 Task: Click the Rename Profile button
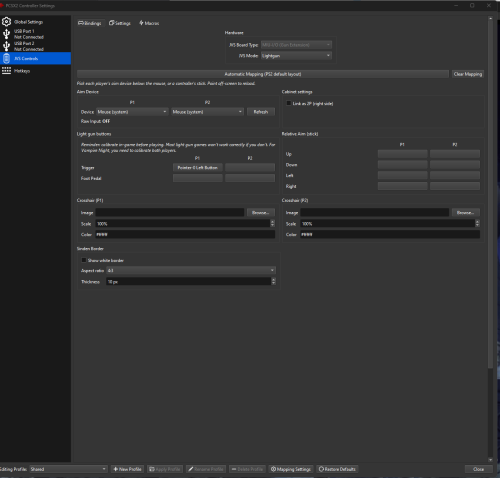point(206,469)
